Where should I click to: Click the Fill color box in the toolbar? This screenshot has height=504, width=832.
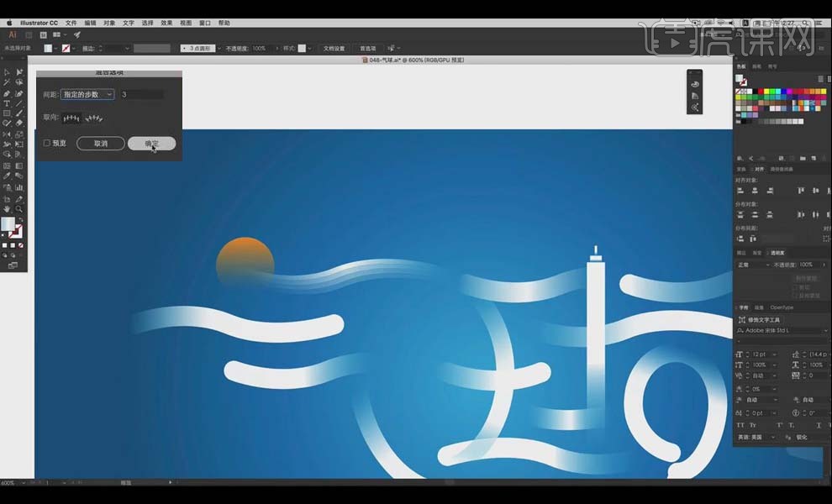(8, 224)
